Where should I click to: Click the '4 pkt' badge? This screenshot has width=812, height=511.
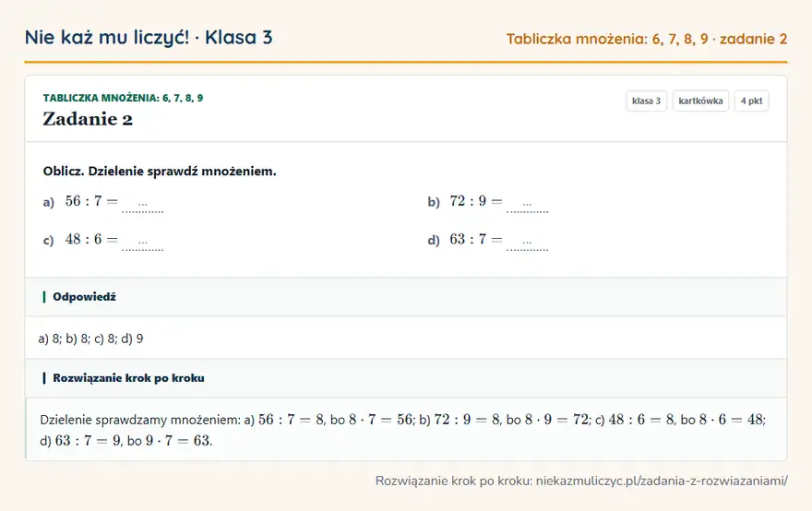click(x=751, y=101)
